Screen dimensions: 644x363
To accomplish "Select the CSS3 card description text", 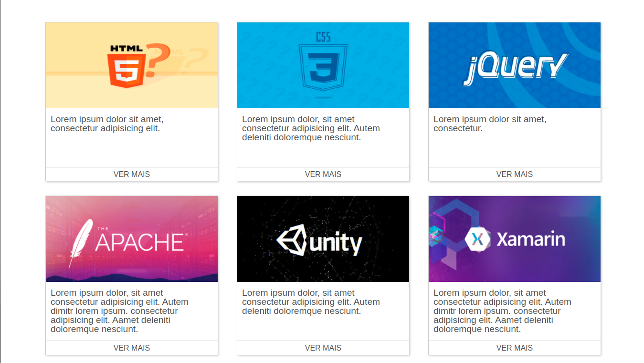I will click(x=311, y=128).
